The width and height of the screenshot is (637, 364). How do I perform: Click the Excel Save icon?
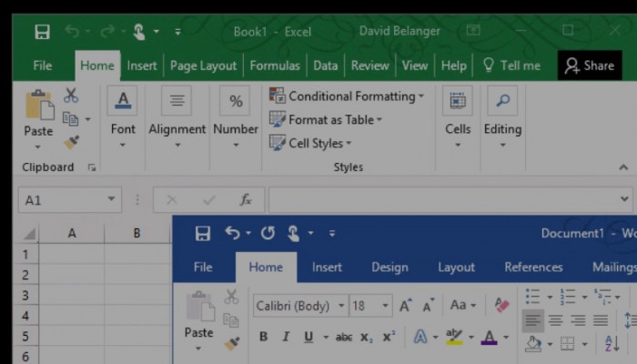click(42, 32)
